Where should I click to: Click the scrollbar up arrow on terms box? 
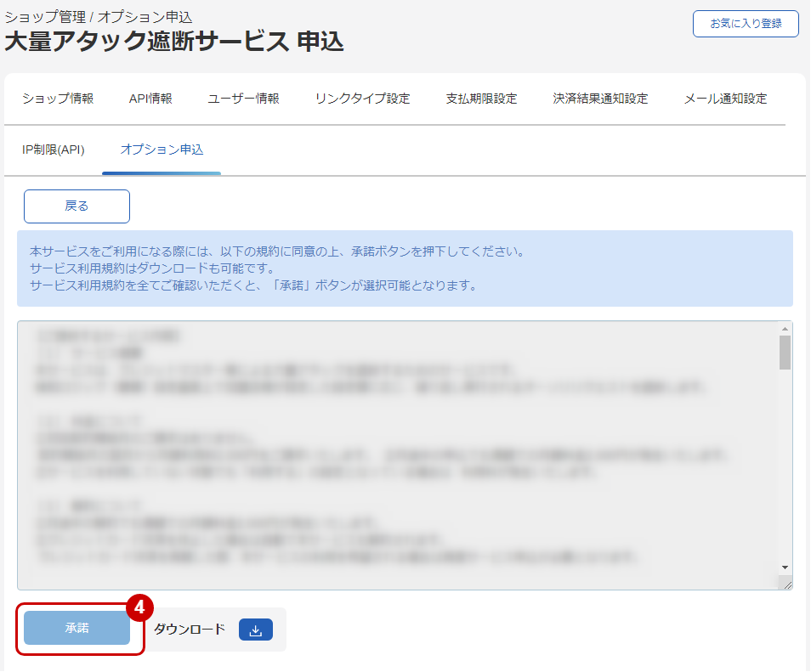(x=784, y=327)
